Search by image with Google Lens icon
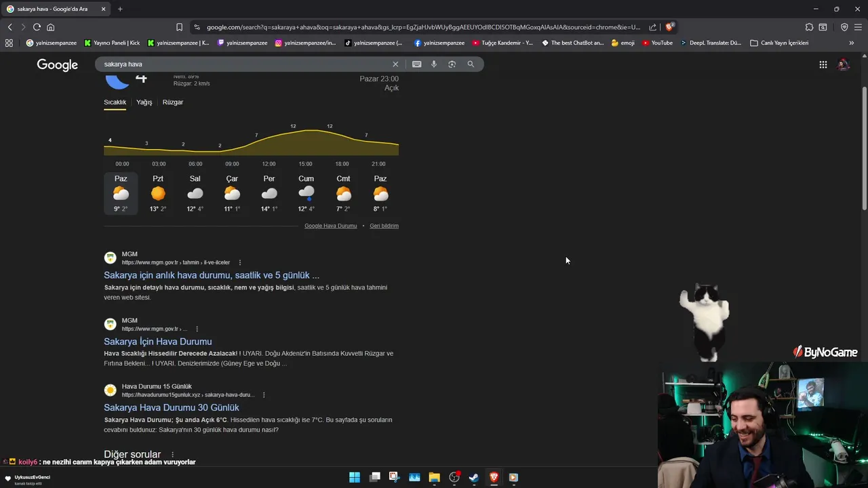The height and width of the screenshot is (488, 868). 452,64
